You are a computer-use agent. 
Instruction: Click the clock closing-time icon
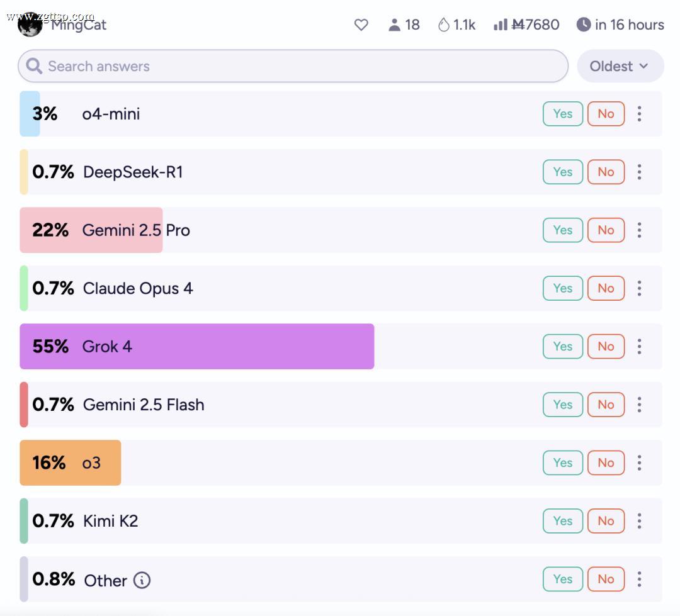[583, 25]
